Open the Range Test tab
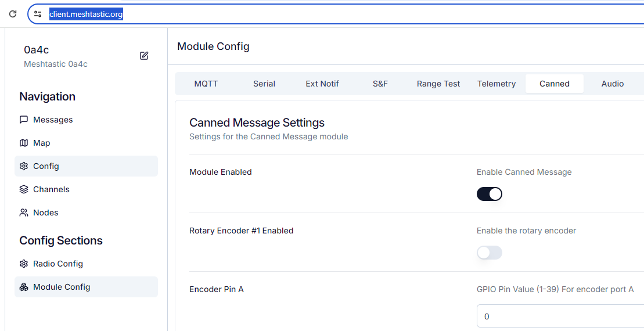644x331 pixels. (x=438, y=84)
